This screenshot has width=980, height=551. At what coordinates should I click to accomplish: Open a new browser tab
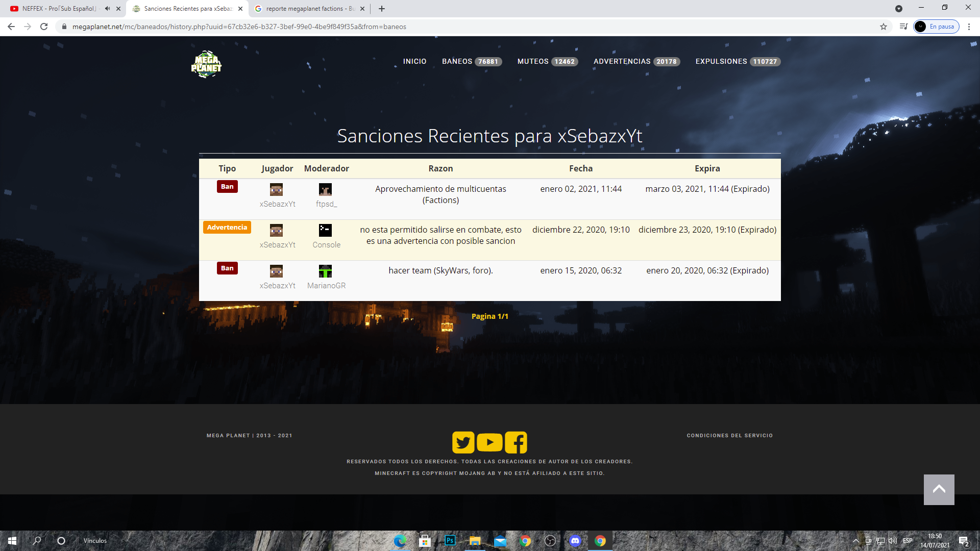382,9
